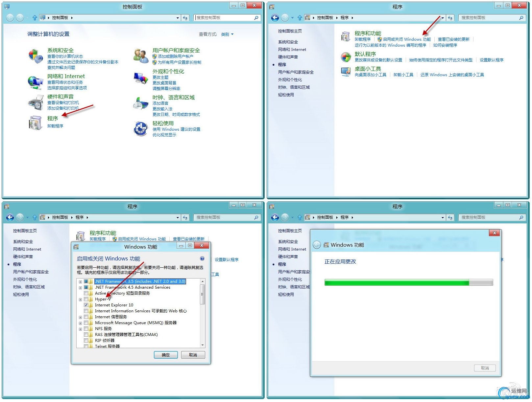Click the search field in the bottom-left window
Viewport: 532px width, 402px height.
tap(224, 217)
